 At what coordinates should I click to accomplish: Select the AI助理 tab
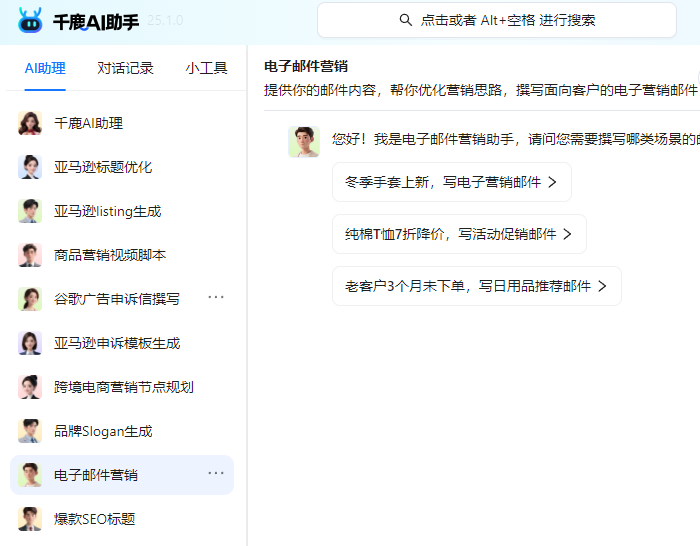[45, 68]
